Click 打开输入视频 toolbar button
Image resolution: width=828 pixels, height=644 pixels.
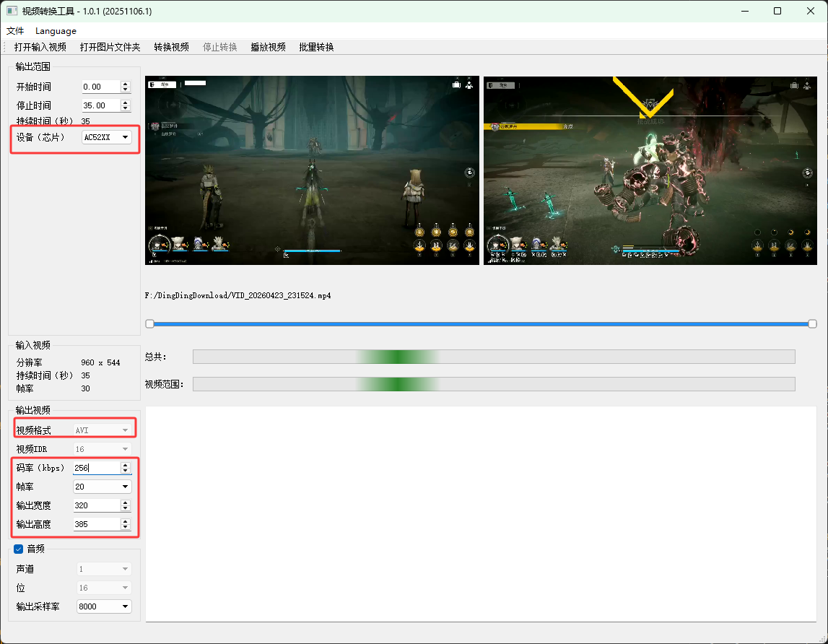point(40,47)
